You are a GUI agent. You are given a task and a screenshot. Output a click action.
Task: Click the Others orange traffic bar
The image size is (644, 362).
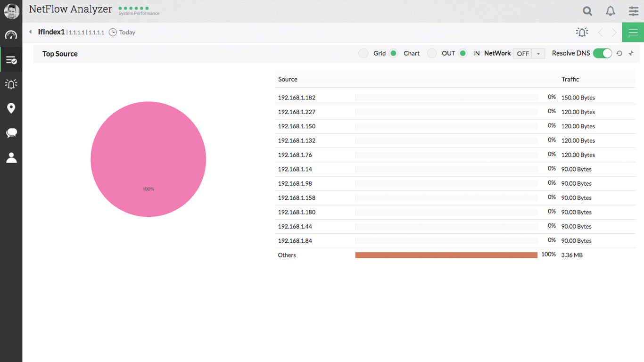[x=446, y=255]
